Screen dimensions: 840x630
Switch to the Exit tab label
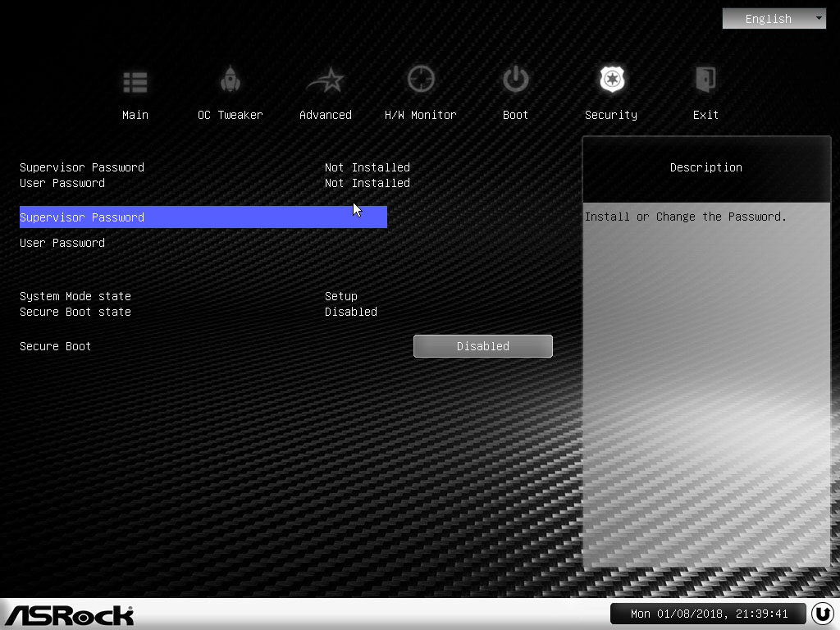[705, 115]
